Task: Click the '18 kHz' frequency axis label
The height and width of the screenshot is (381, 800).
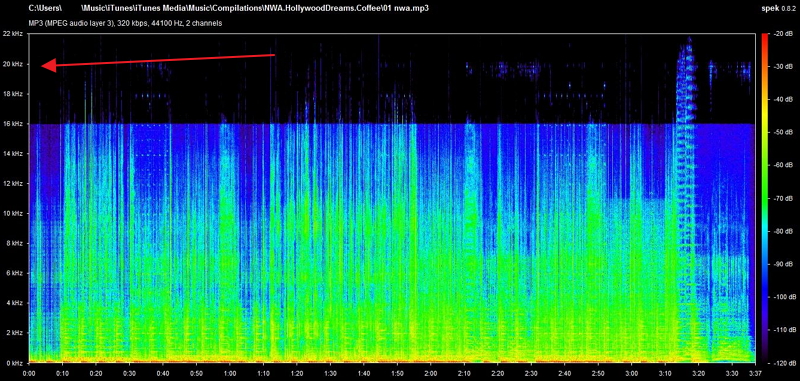Action: pyautogui.click(x=12, y=94)
